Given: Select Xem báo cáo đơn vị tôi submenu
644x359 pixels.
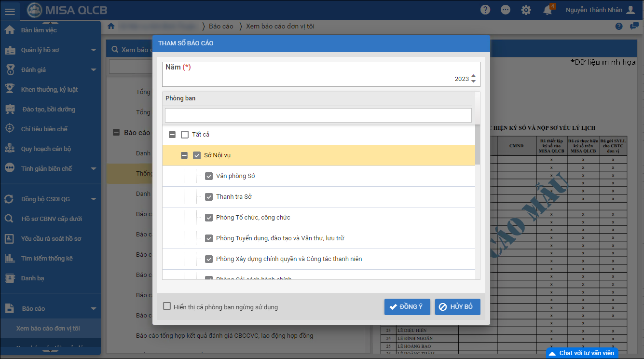Looking at the screenshot, I should coord(48,328).
